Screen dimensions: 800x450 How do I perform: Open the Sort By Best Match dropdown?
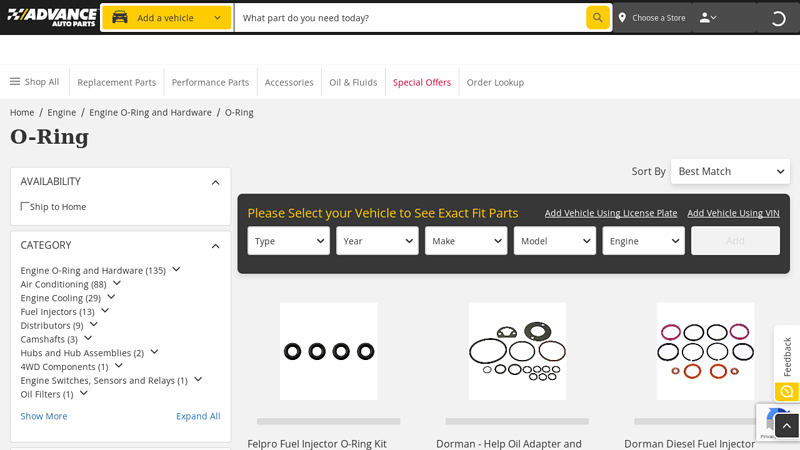coord(730,171)
